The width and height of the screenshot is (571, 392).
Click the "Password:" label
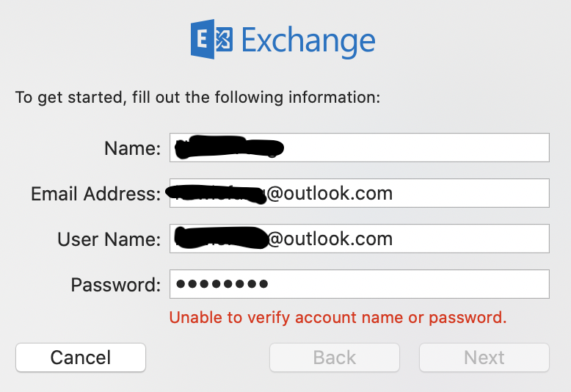115,285
